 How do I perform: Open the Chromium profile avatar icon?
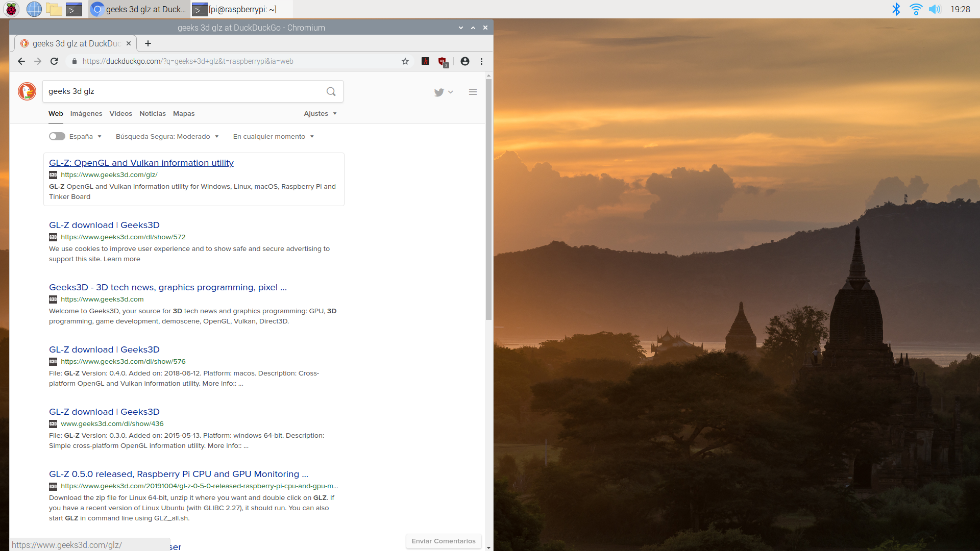click(x=465, y=61)
